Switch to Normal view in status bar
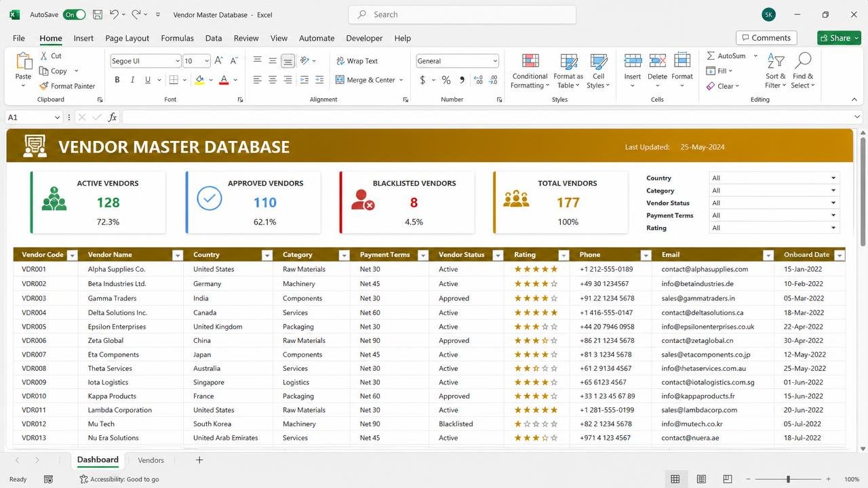This screenshot has height=488, width=868. pyautogui.click(x=675, y=479)
